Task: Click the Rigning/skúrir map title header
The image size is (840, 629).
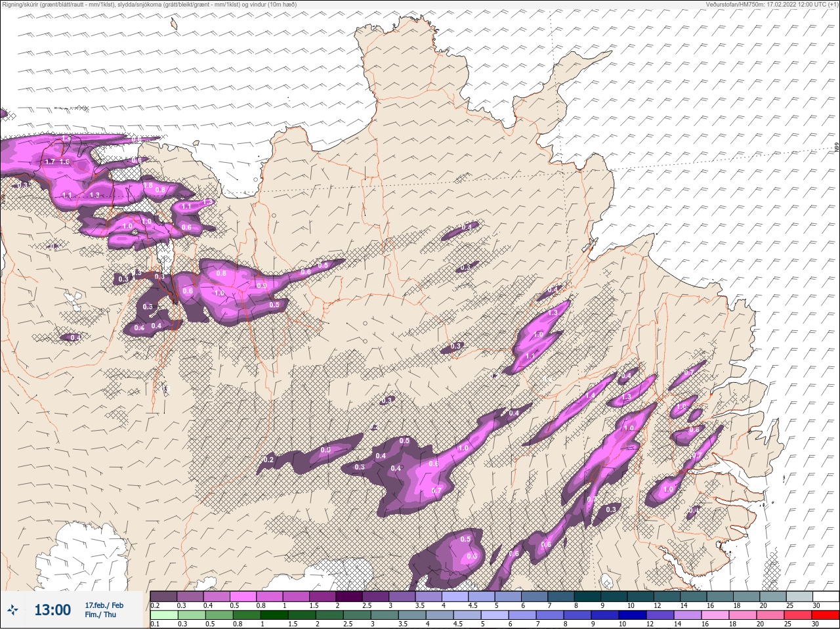Action: point(150,5)
